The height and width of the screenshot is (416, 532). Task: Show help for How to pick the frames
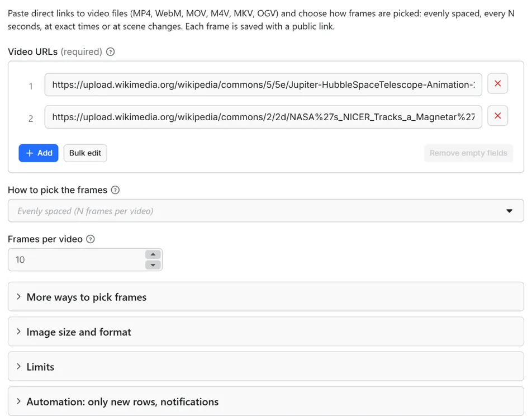pyautogui.click(x=115, y=190)
